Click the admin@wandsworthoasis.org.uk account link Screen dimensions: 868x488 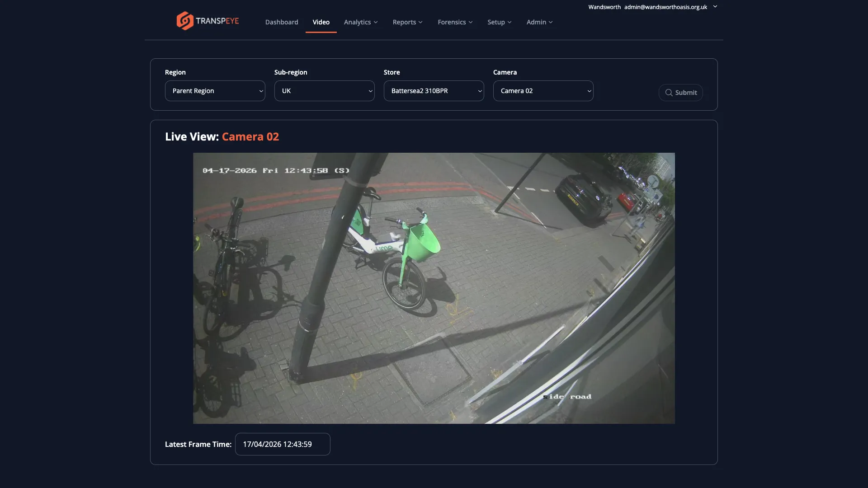665,7
